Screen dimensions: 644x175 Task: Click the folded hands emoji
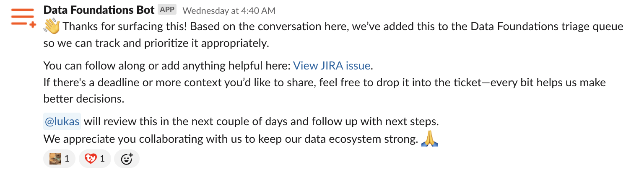coord(430,139)
